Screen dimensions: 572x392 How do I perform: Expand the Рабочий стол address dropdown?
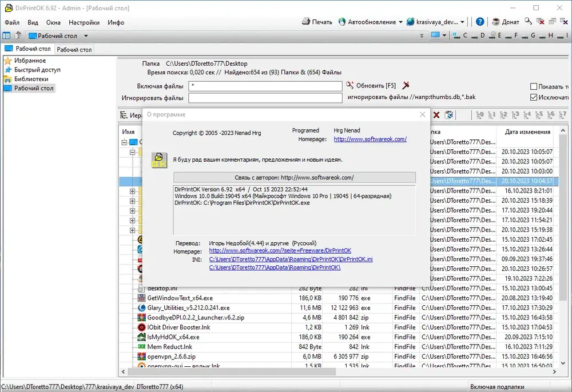point(86,35)
